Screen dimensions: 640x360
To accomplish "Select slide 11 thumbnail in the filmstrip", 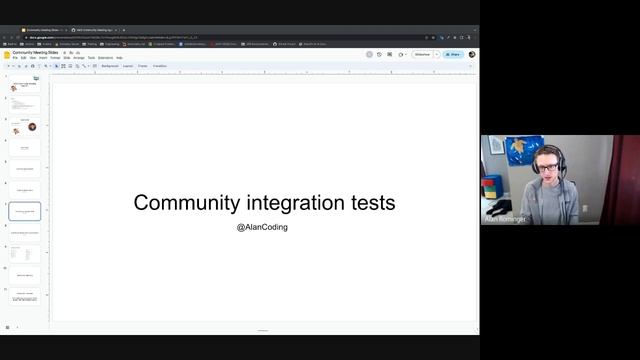I will click(x=24, y=296).
